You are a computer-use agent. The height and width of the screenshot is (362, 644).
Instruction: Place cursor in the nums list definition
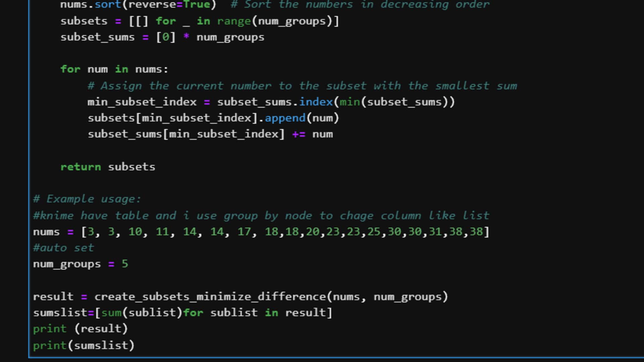(235, 231)
